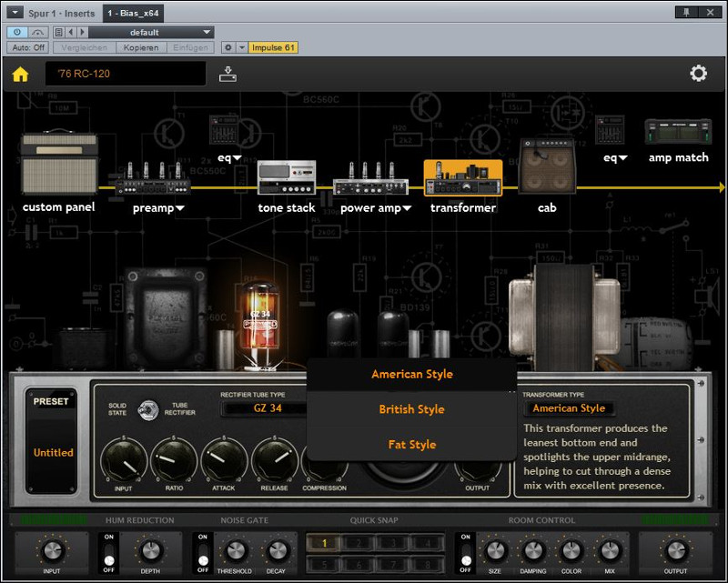Image resolution: width=728 pixels, height=583 pixels.
Task: Select Quick Snap slot 3
Action: 393,543
